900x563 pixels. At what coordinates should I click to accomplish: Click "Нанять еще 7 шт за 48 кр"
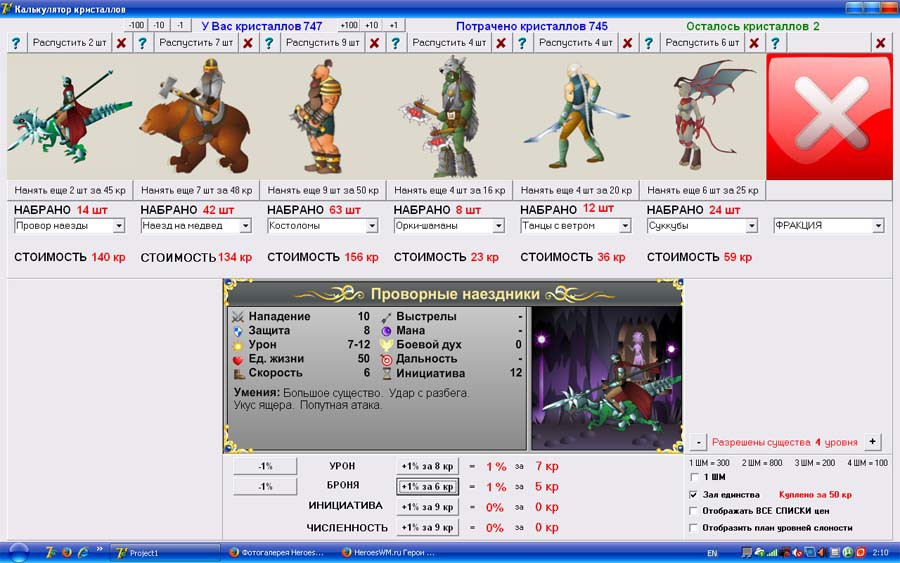click(x=196, y=190)
